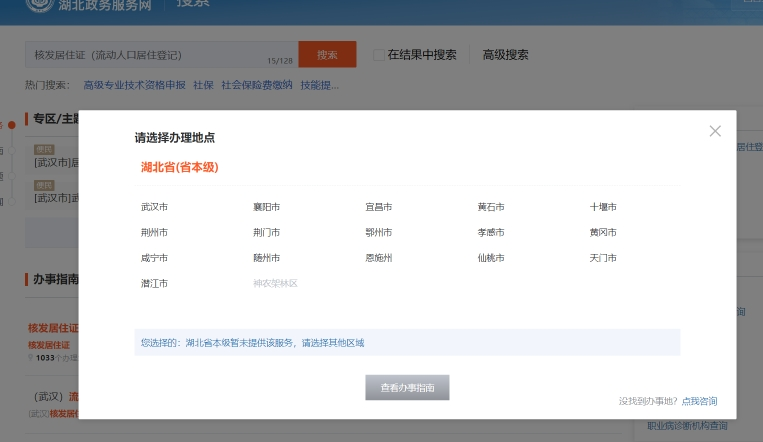Toggle 在结果中搜索 checkbox

378,55
